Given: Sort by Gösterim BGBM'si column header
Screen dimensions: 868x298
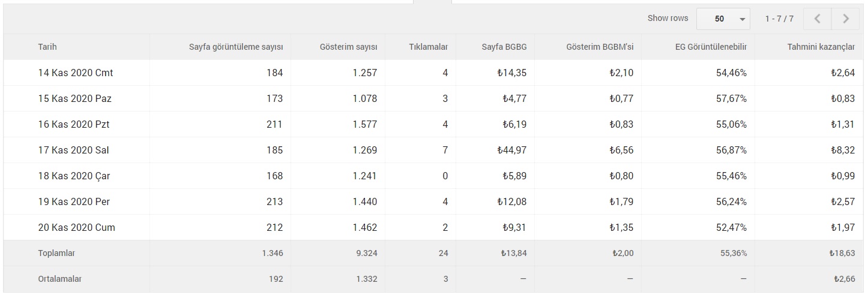Looking at the screenshot, I should click(600, 47).
